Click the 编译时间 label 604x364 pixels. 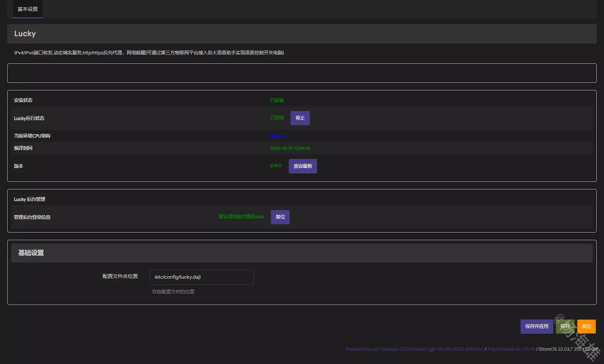click(23, 148)
